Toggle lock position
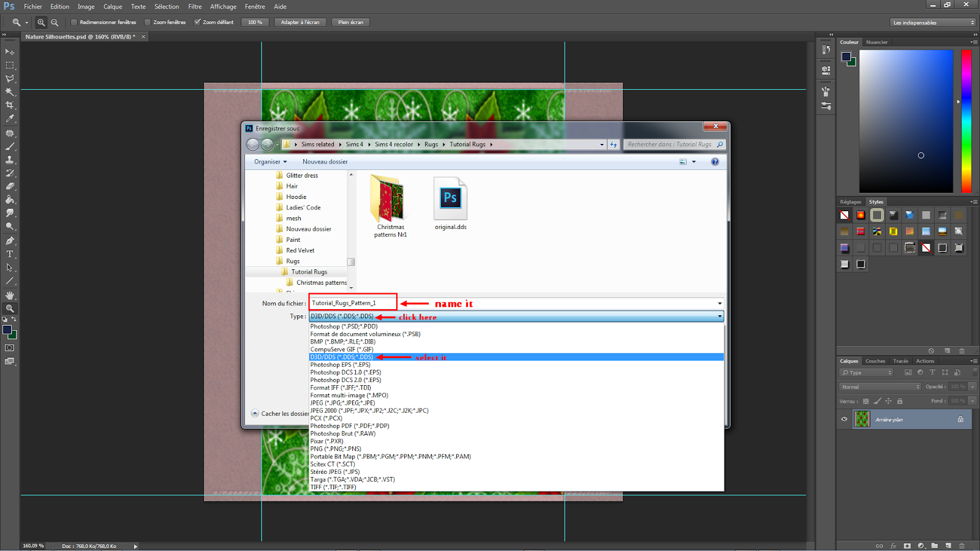The width and height of the screenshot is (980, 551). 888,401
